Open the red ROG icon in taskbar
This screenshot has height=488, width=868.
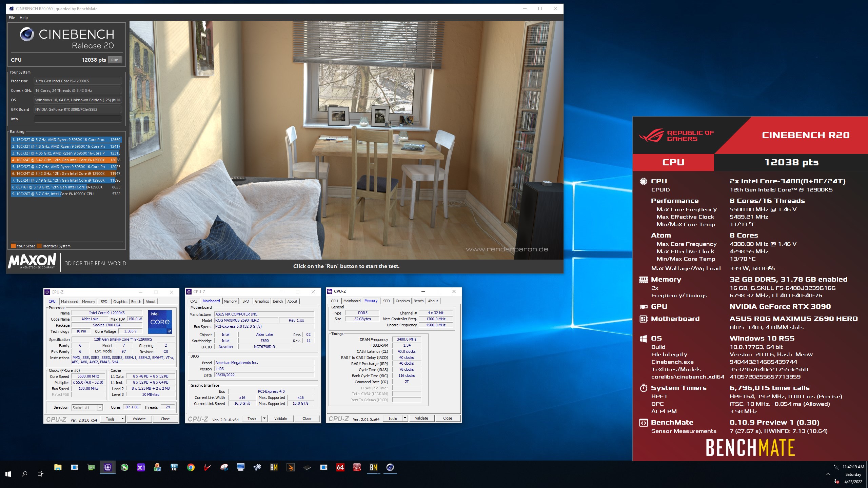pos(357,468)
